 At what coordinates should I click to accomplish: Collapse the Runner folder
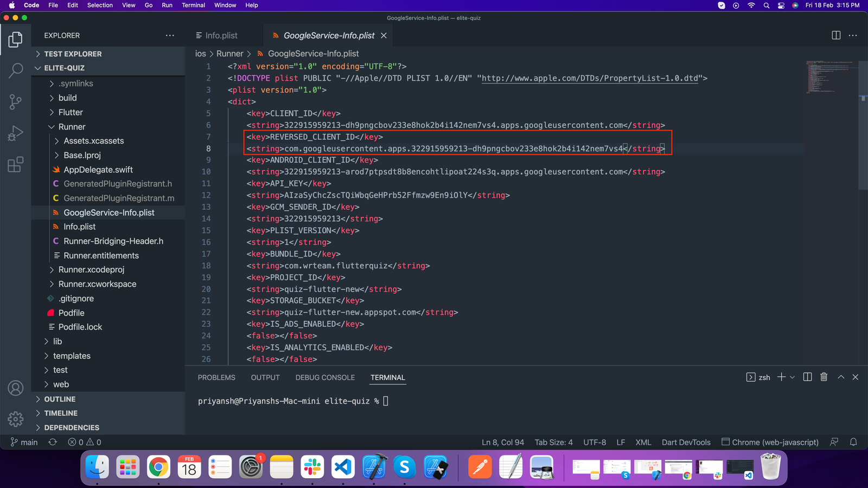72,127
